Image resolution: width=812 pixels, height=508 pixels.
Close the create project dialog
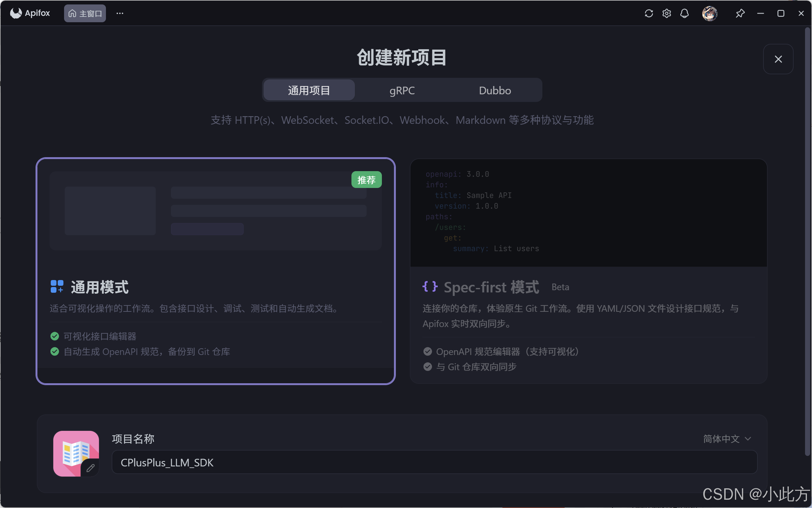(778, 59)
